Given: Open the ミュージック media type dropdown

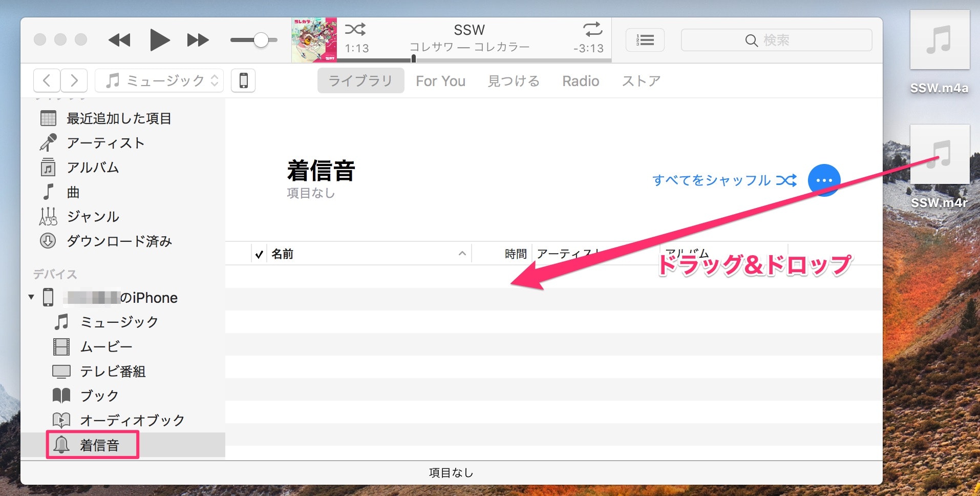Looking at the screenshot, I should point(159,80).
